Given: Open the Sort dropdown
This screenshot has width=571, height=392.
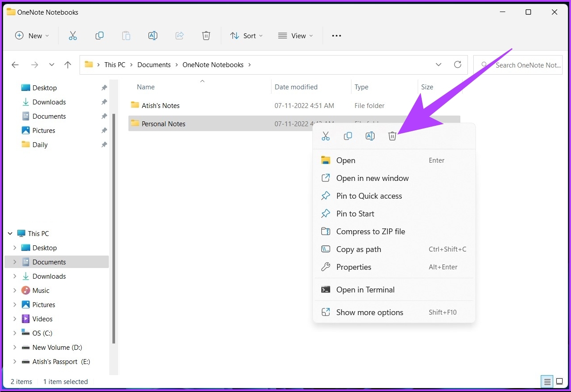Looking at the screenshot, I should click(246, 36).
